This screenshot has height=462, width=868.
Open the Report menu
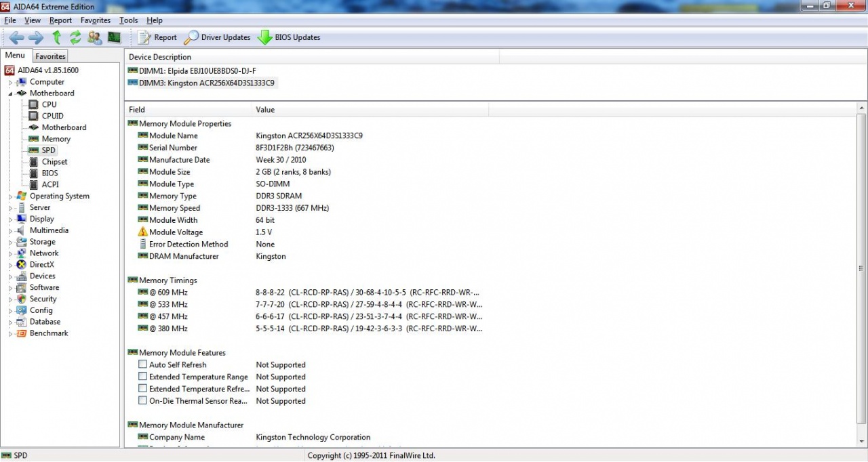coord(60,20)
